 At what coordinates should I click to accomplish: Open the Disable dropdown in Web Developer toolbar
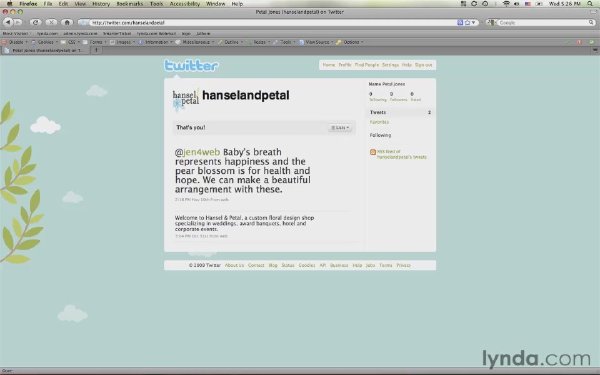point(15,42)
